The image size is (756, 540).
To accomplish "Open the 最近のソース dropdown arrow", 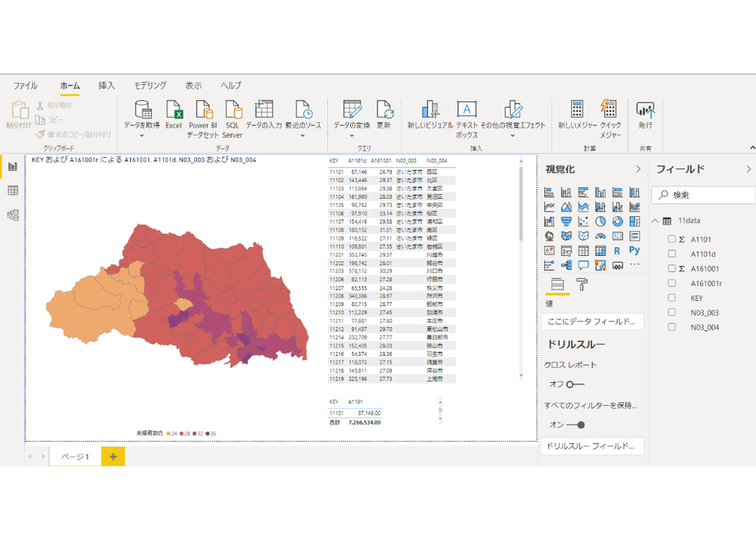I will [x=303, y=136].
